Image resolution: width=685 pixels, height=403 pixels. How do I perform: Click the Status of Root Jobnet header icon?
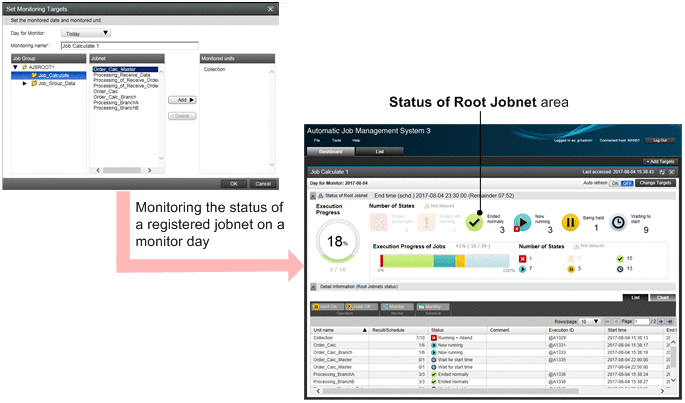321,196
